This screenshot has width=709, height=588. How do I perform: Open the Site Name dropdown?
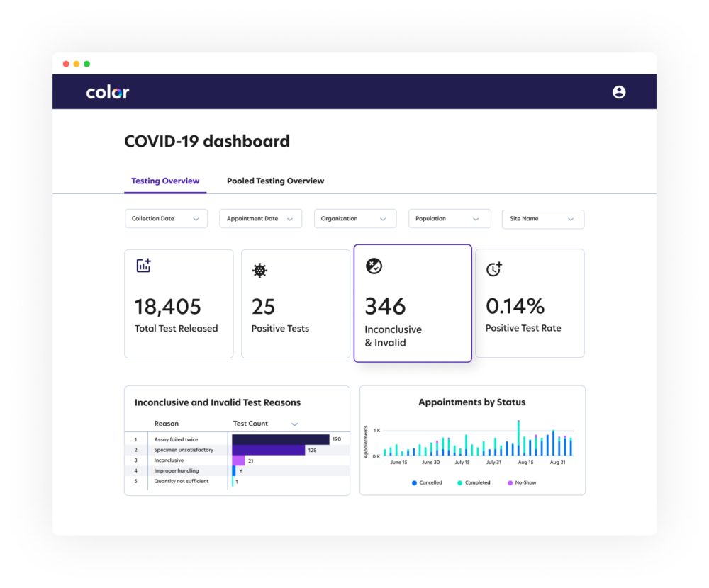(542, 219)
